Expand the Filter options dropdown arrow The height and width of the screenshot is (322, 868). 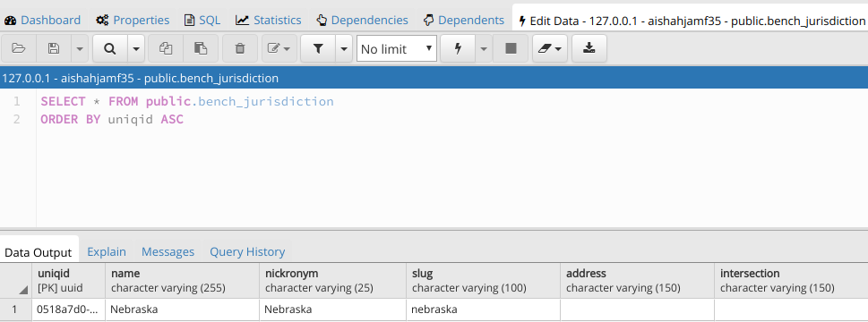pos(344,48)
